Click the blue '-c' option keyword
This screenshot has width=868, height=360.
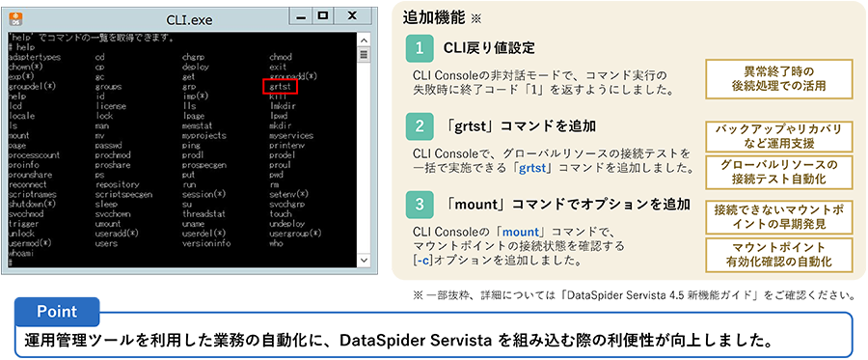422,261
